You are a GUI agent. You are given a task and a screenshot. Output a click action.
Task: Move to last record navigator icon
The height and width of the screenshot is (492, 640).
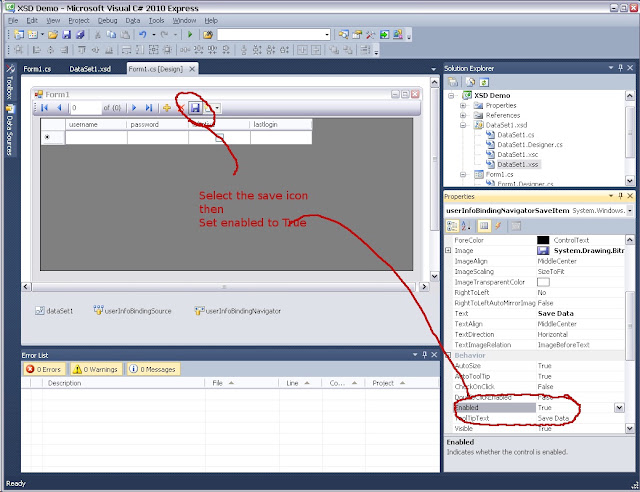pos(149,108)
